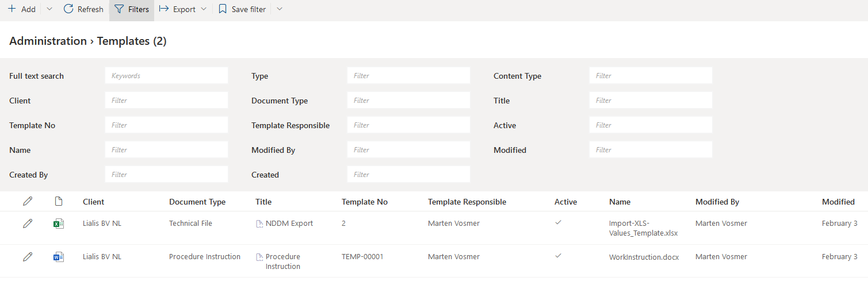Click the edit pencil for Procedure Instruction row
The height and width of the screenshot is (281, 868).
[x=27, y=257]
